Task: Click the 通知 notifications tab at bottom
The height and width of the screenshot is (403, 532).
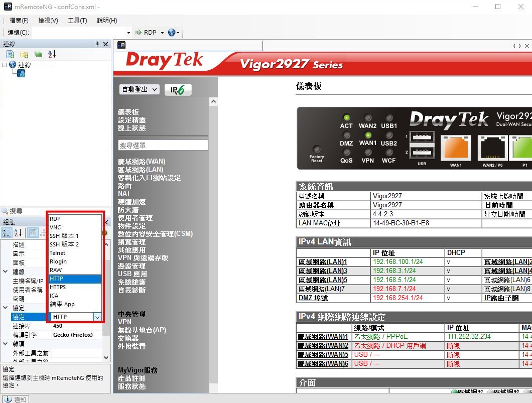Action: 16,399
